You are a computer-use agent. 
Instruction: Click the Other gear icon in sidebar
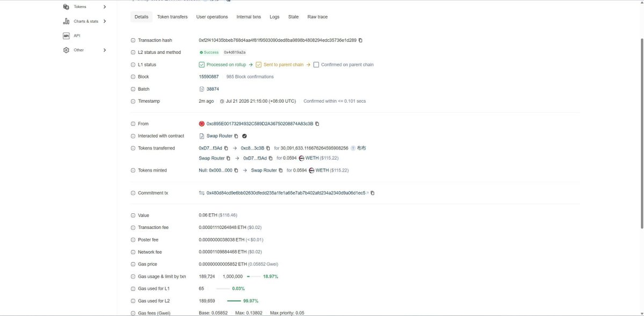click(x=66, y=50)
